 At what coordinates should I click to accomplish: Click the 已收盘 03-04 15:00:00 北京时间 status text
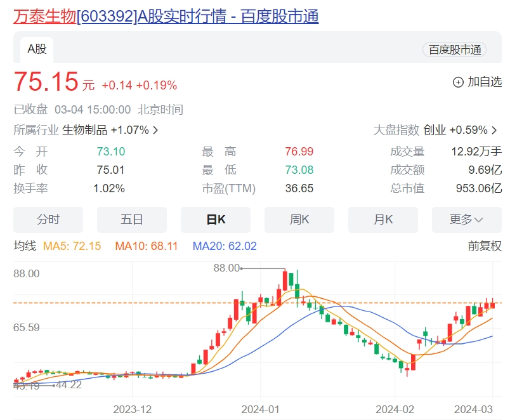click(x=98, y=110)
